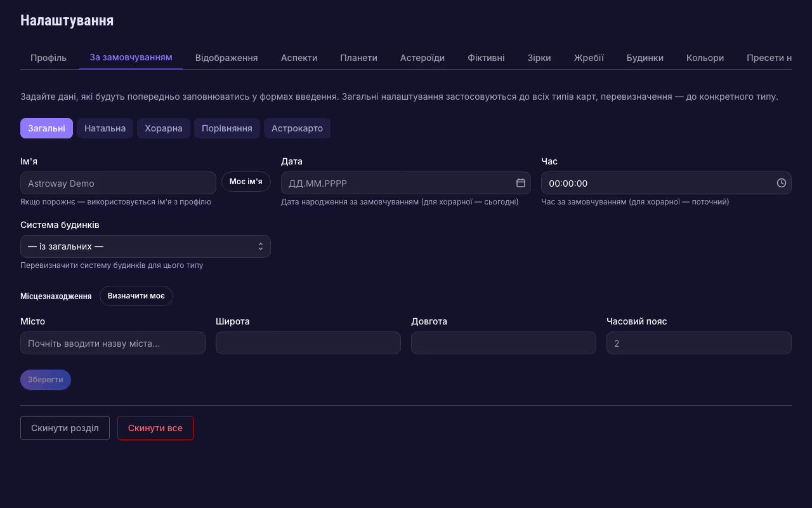Expand the Система будинків dropdown
Image resolution: width=812 pixels, height=508 pixels.
click(x=145, y=246)
